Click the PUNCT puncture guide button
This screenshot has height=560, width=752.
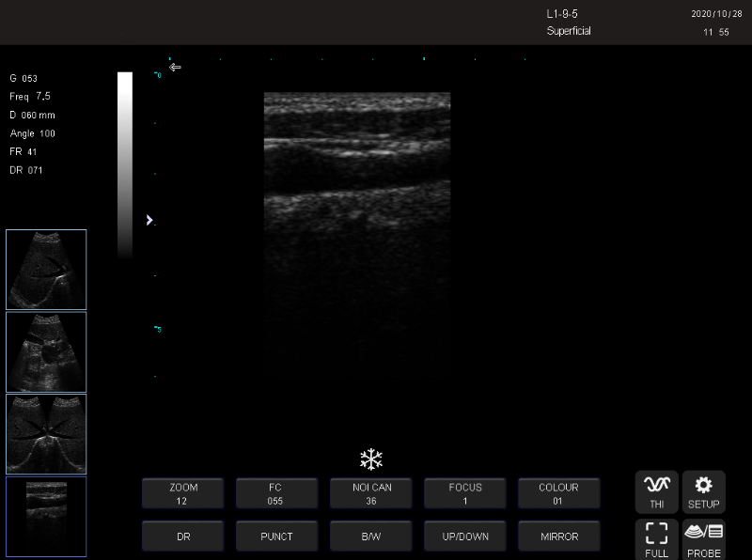[277, 537]
